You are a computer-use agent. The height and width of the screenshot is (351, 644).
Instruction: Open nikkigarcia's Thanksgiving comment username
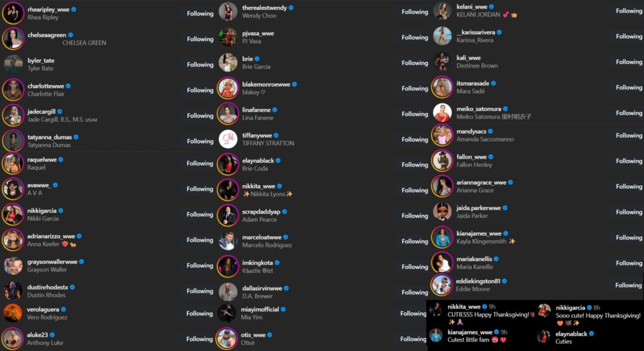pos(570,308)
